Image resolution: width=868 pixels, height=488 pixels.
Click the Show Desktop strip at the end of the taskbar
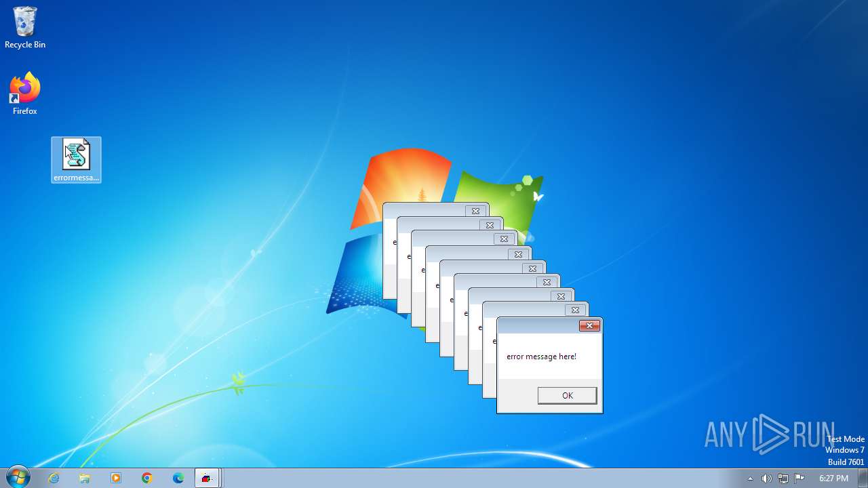click(x=863, y=479)
